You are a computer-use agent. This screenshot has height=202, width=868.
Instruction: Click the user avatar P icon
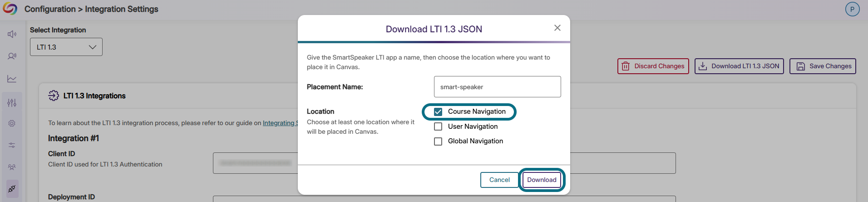pos(852,9)
